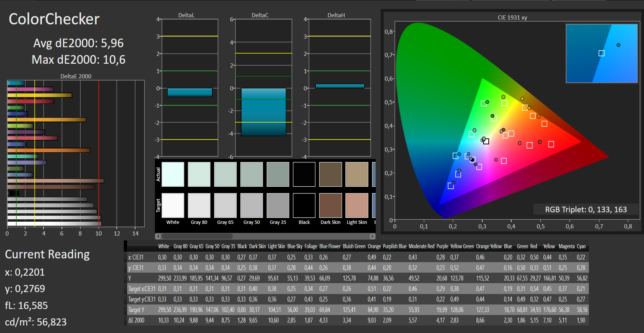Select the Target Dark Skin swatch

pos(330,205)
